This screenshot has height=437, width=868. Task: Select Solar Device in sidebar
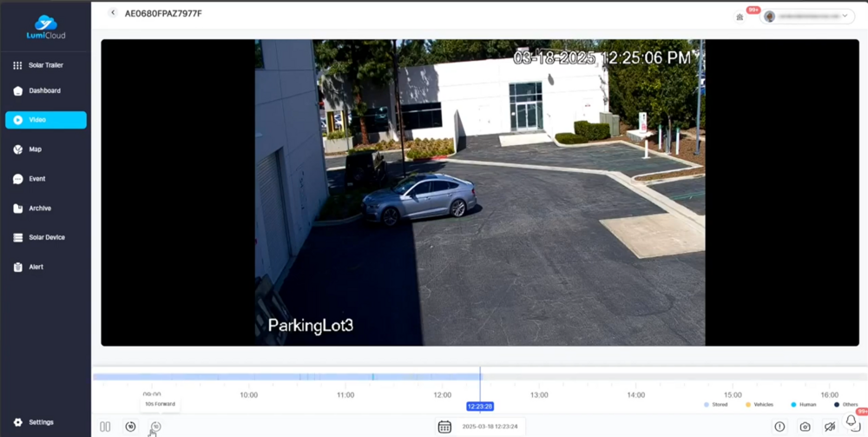click(x=46, y=237)
